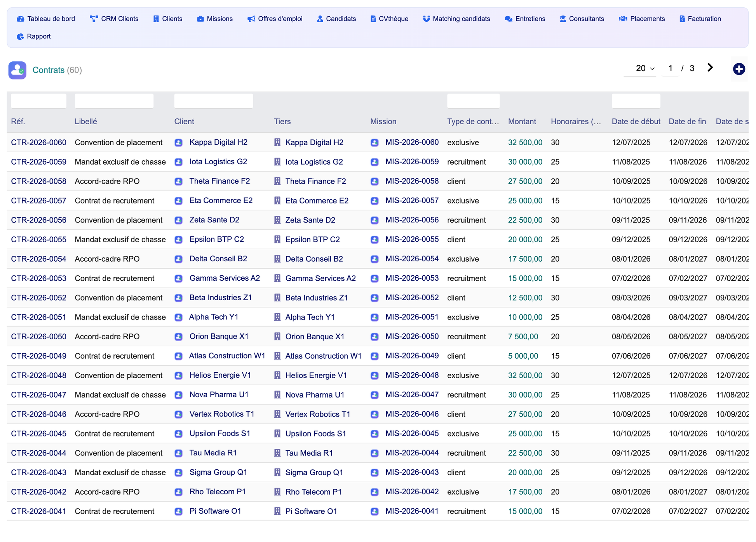Click the Consultants icon
756x542 pixels.
pos(563,19)
